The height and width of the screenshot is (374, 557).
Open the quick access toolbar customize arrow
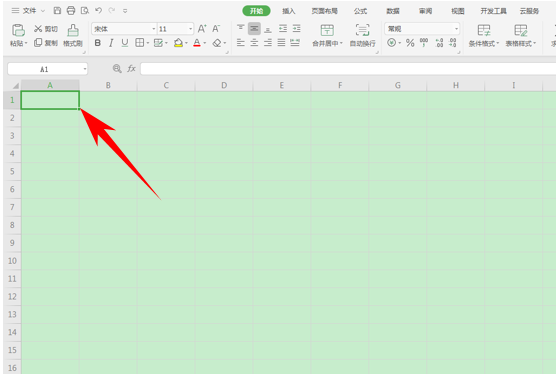click(x=125, y=11)
